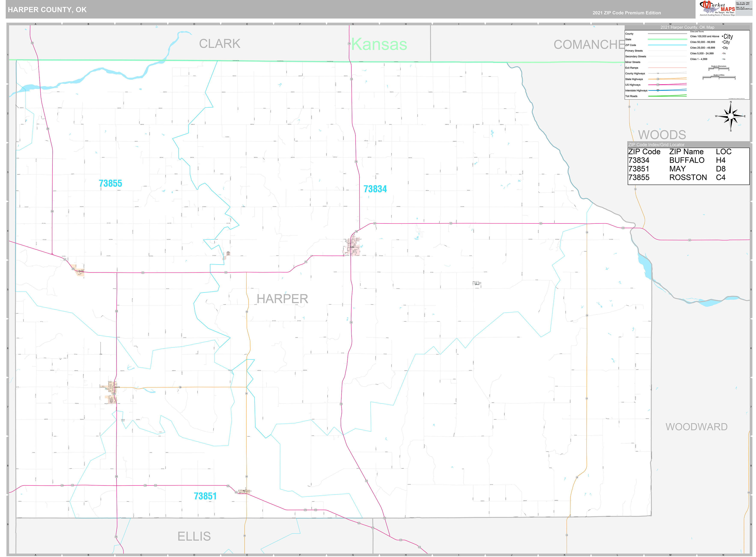
Task: Open the 2021 Harper County, OK Map title bar
Action: pos(687,27)
